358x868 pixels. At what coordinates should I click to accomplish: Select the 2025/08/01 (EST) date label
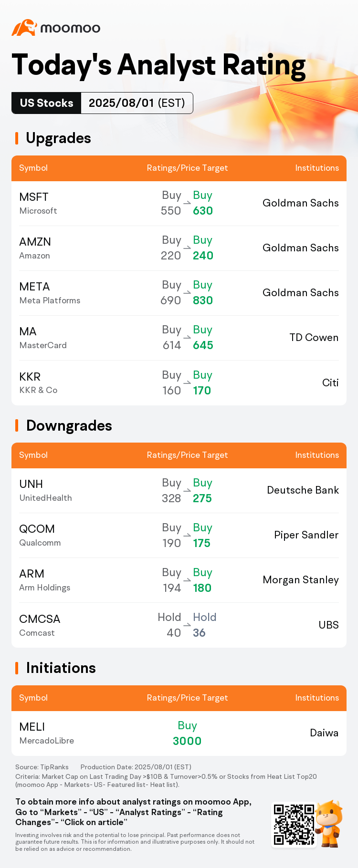pos(137,103)
